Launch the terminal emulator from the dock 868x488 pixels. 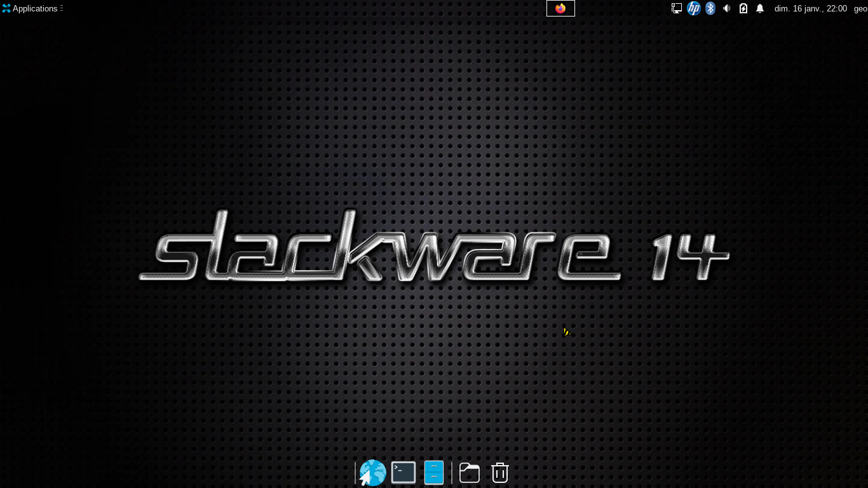[403, 473]
